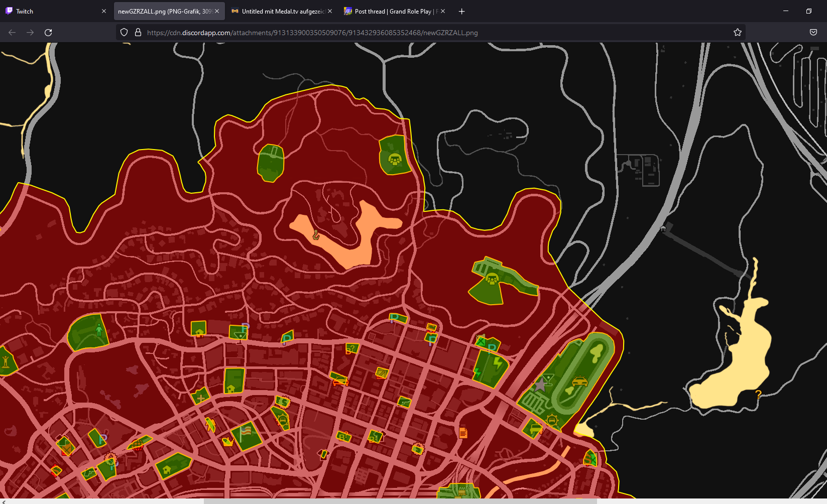Click the taxi icon in the city center
This screenshot has height=504, width=827.
pyautogui.click(x=340, y=381)
